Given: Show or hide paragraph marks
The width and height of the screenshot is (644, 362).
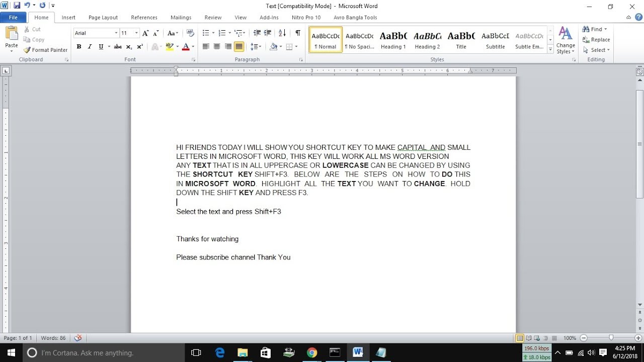Looking at the screenshot, I should 298,33.
